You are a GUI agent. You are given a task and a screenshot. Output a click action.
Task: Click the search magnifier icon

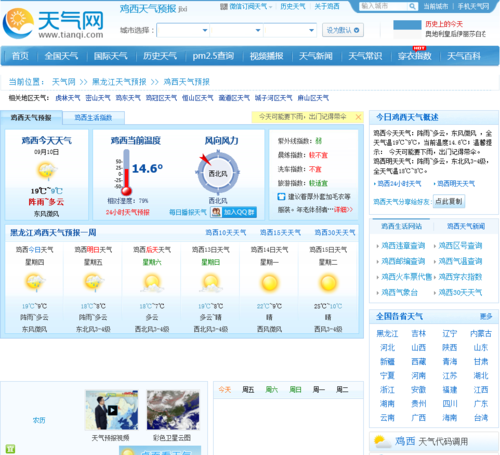(x=413, y=6)
